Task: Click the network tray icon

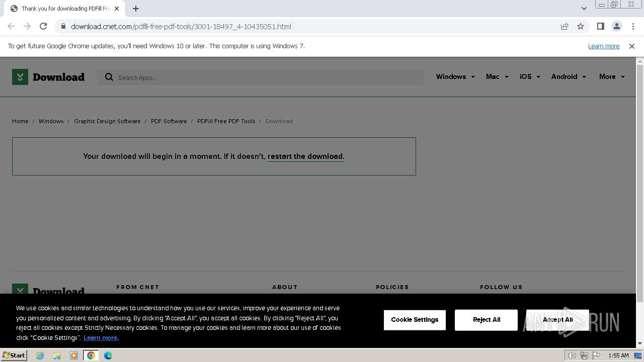Action: tap(584, 355)
